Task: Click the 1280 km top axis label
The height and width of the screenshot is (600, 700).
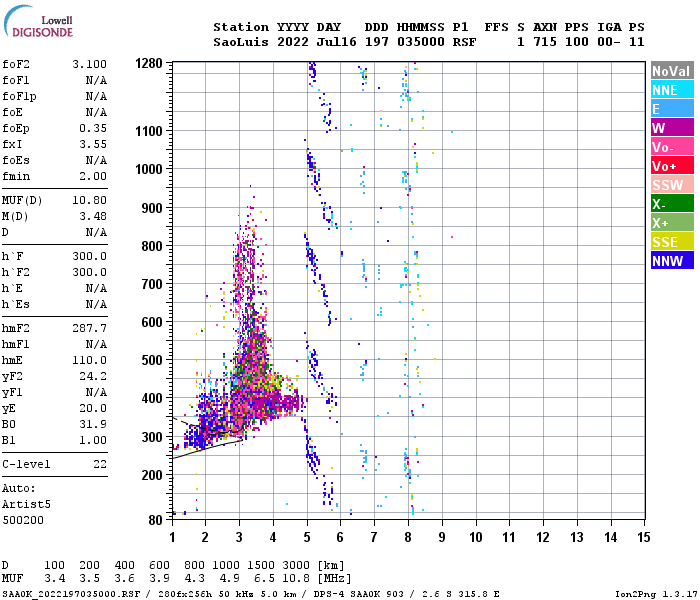Action: point(149,63)
